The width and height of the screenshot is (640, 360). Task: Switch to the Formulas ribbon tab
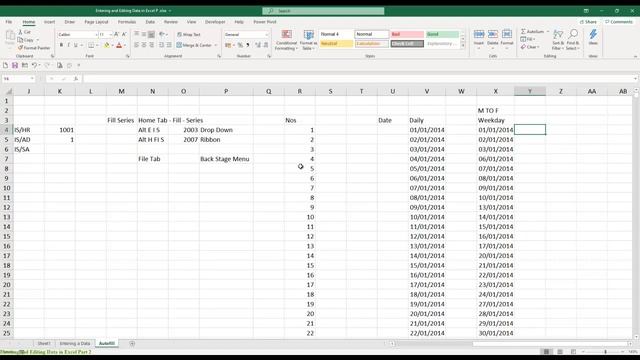click(127, 22)
